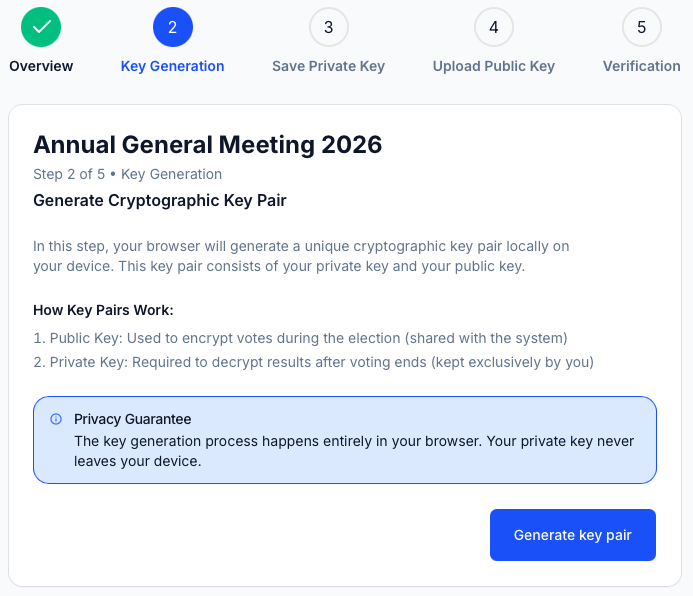Viewport: 693px width, 596px height.
Task: Open the Verification step label
Action: click(x=641, y=66)
